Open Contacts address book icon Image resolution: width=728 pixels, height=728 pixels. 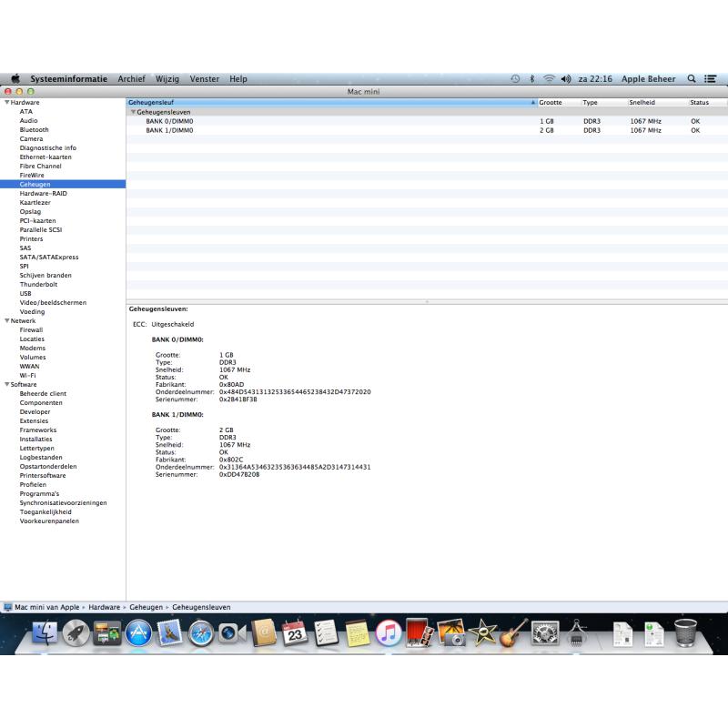[264, 633]
